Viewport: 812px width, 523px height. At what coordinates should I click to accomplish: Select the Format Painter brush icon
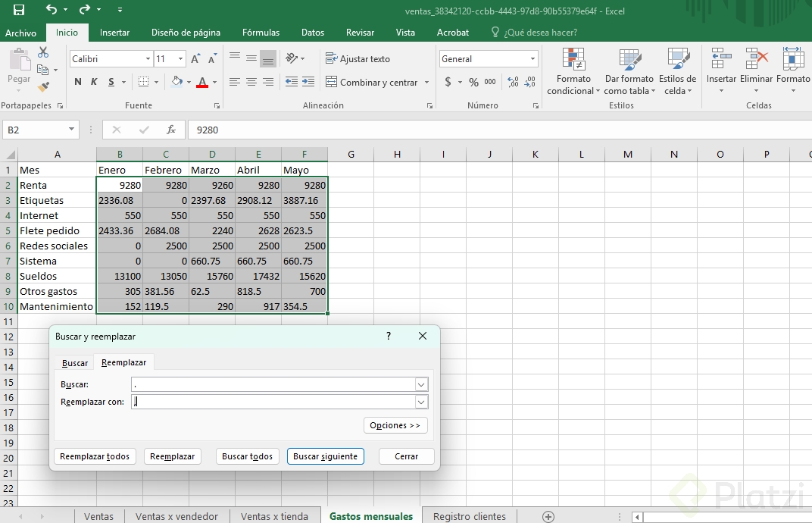click(x=43, y=86)
